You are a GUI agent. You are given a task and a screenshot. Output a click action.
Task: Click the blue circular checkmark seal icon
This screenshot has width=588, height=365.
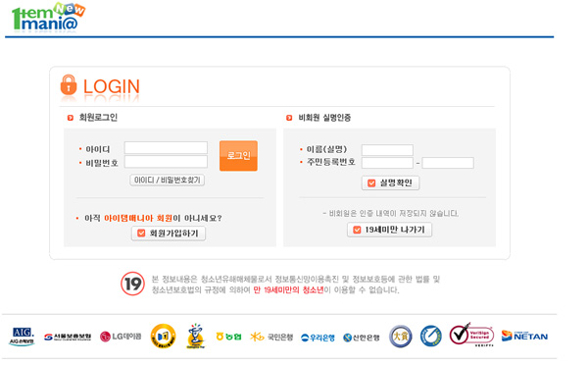click(x=431, y=336)
